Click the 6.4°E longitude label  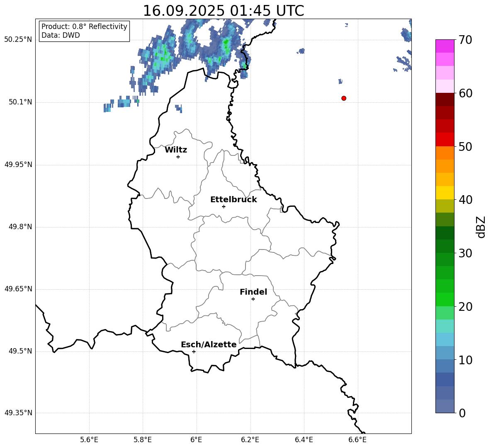[304, 440]
